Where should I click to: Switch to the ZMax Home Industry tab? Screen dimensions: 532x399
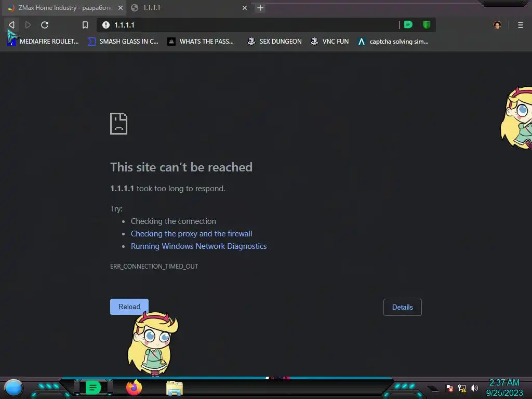(x=64, y=8)
